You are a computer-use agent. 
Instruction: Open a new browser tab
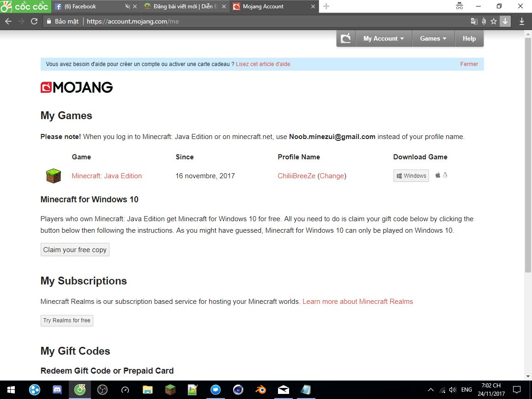(x=326, y=6)
